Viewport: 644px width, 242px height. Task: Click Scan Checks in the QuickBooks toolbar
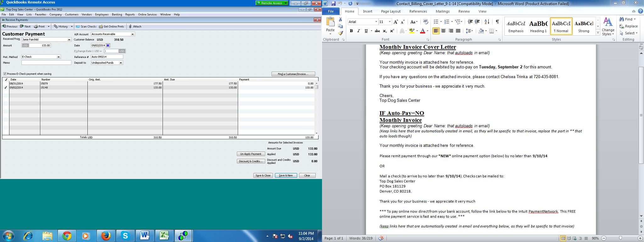click(x=86, y=26)
